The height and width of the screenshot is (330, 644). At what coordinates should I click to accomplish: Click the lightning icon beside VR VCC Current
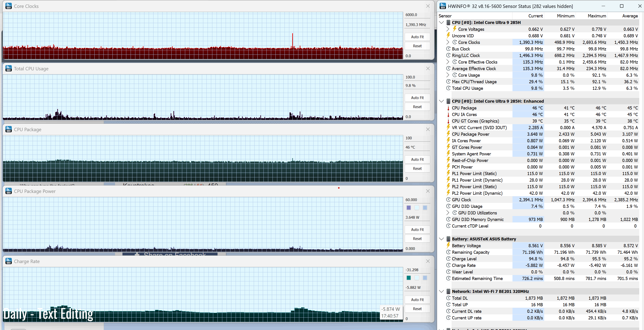448,127
